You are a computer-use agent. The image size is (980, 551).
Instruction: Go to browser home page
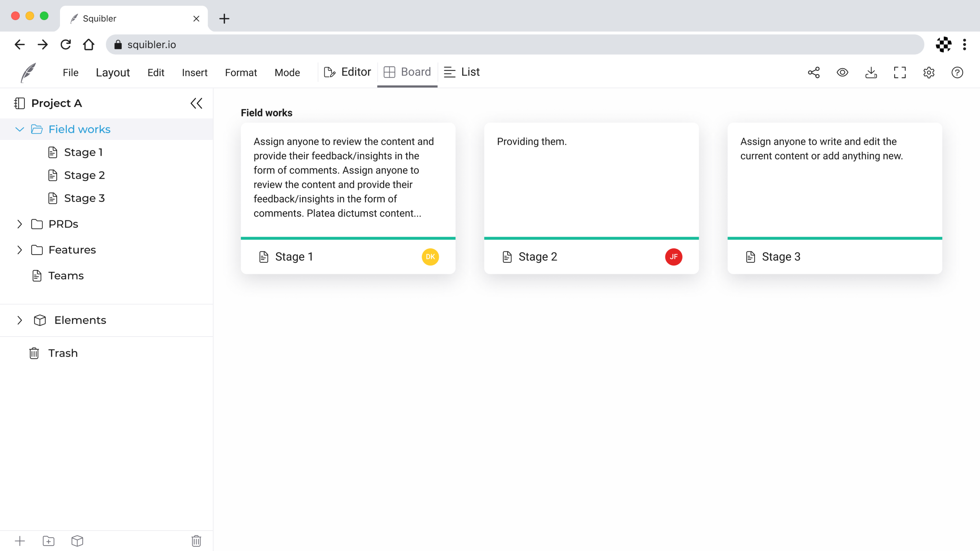tap(88, 45)
